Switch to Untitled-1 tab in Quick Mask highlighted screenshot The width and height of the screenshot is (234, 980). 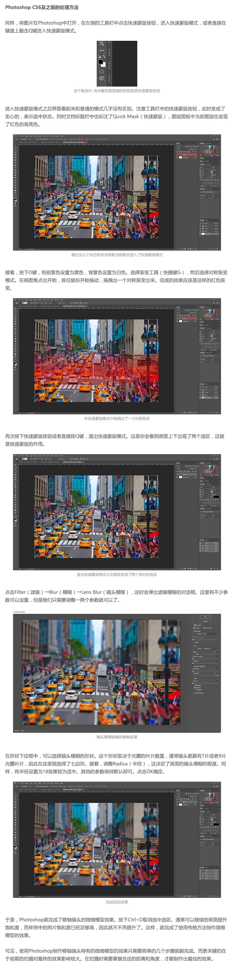click(x=28, y=142)
